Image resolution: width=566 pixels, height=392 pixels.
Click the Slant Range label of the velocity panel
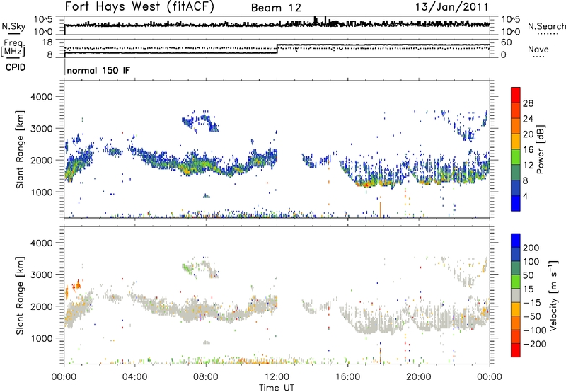tap(20, 296)
